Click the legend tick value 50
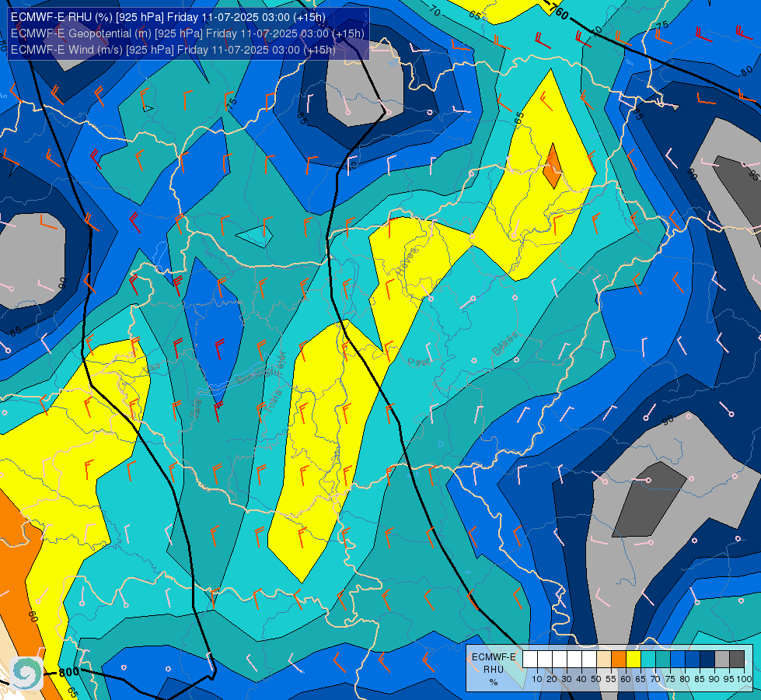761x700 pixels. (596, 679)
